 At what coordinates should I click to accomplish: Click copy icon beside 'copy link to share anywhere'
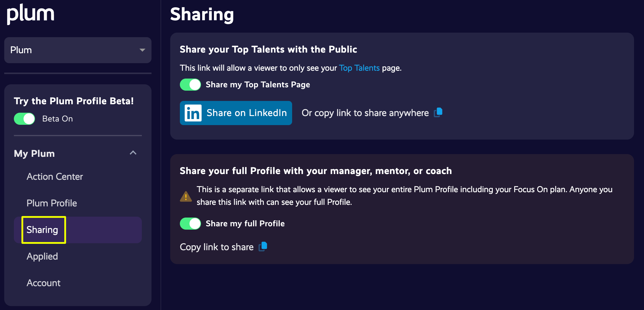point(438,112)
